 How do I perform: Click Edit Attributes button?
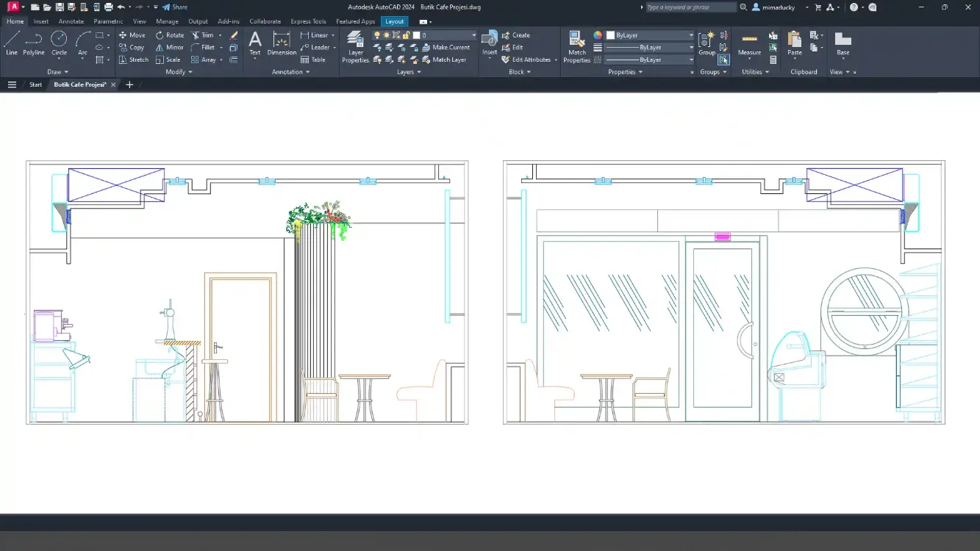coord(526,60)
